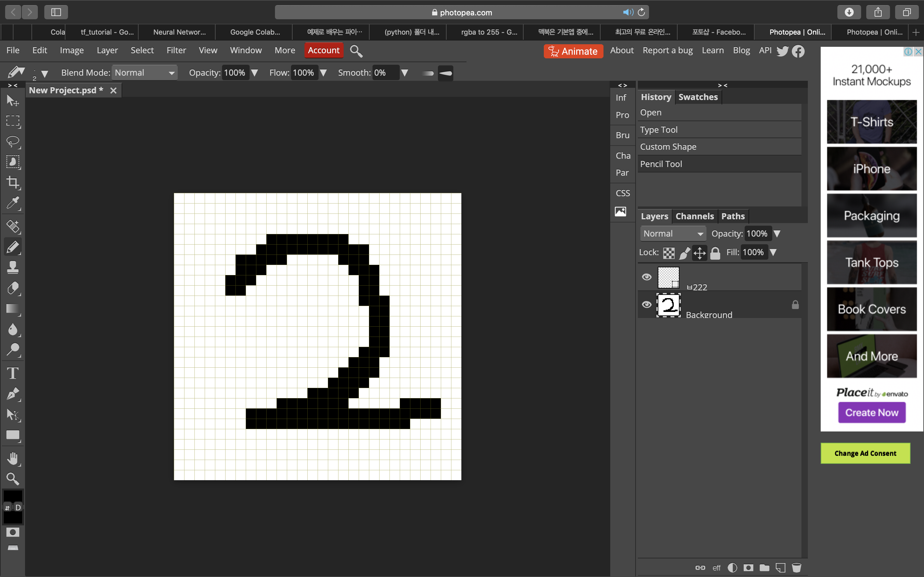The height and width of the screenshot is (577, 924).
Task: Click the Animate button
Action: click(x=573, y=51)
